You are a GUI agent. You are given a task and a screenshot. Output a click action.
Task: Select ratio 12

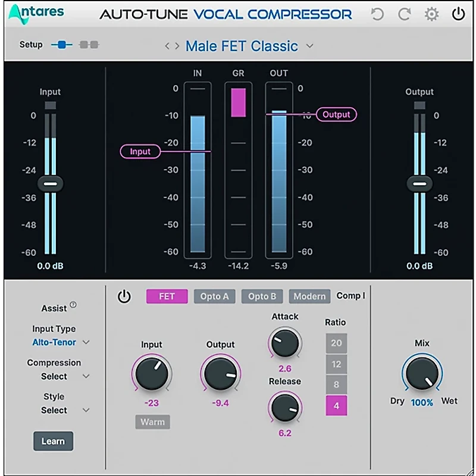[x=336, y=364]
